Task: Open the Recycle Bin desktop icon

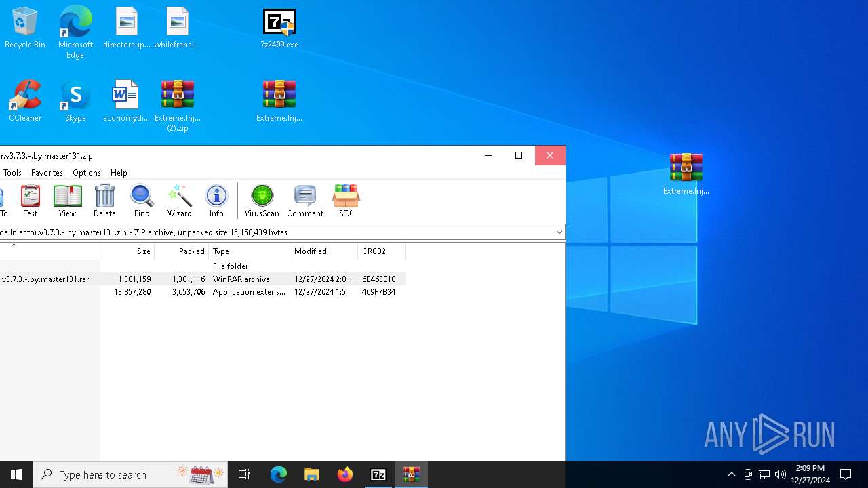Action: (x=25, y=28)
